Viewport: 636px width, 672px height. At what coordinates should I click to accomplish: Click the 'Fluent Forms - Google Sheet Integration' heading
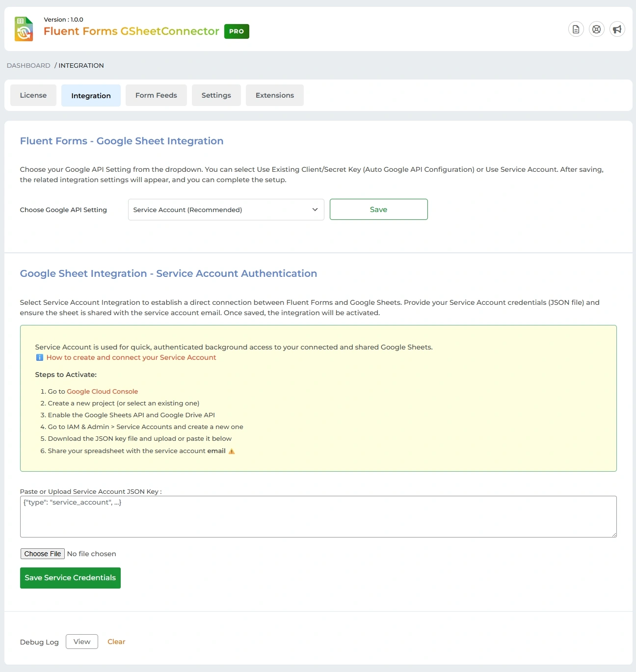[x=122, y=141]
